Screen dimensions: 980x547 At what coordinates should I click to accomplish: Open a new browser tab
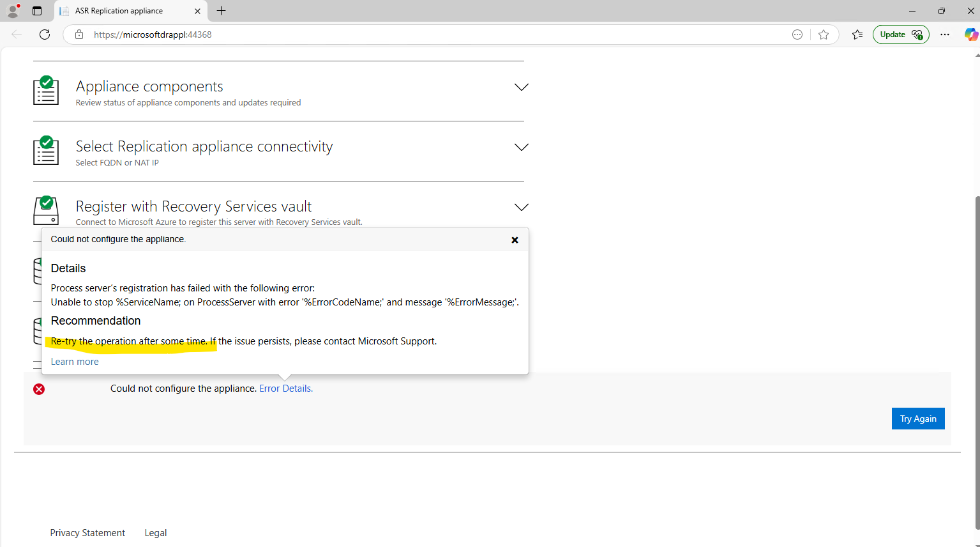tap(221, 11)
